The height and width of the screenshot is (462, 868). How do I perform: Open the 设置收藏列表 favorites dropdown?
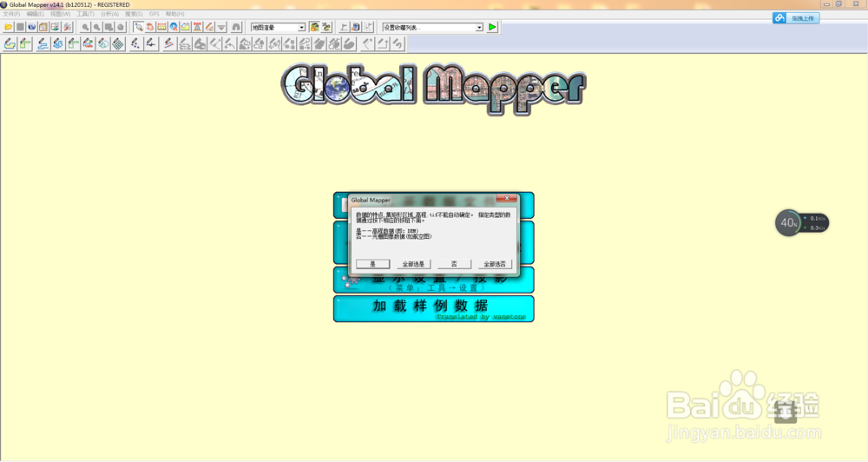[432, 27]
